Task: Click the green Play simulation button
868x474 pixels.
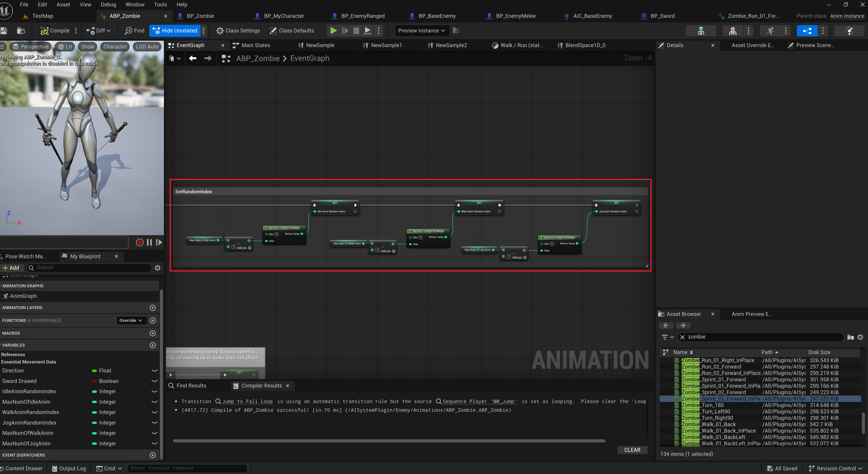Action: point(333,31)
